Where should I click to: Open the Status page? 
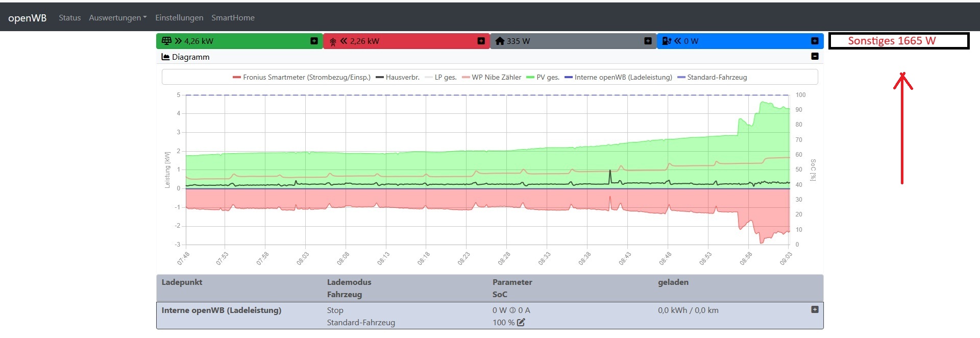69,18
